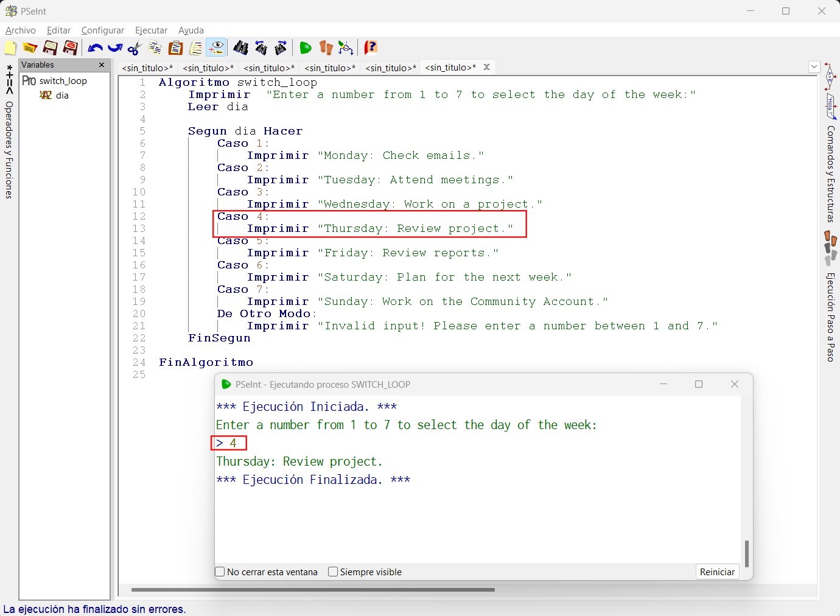
Task: Click the console output 'Thursday: Review project.'
Action: pos(299,461)
